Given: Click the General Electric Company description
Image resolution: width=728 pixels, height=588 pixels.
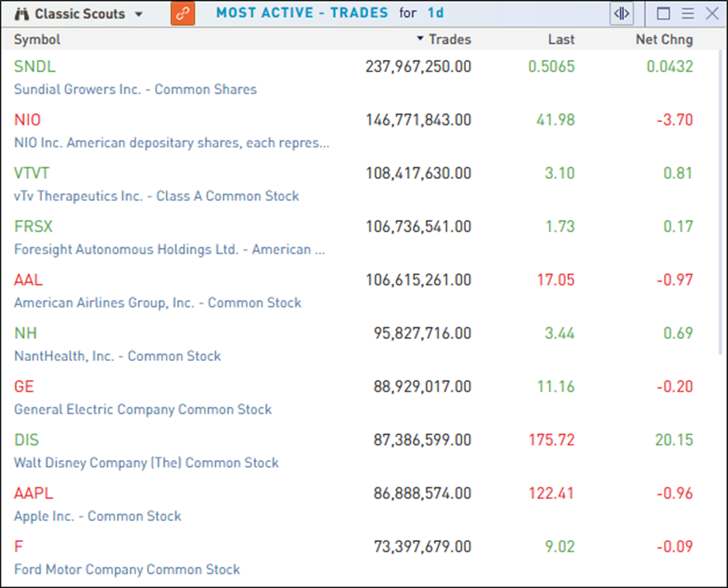Looking at the screenshot, I should [x=143, y=409].
